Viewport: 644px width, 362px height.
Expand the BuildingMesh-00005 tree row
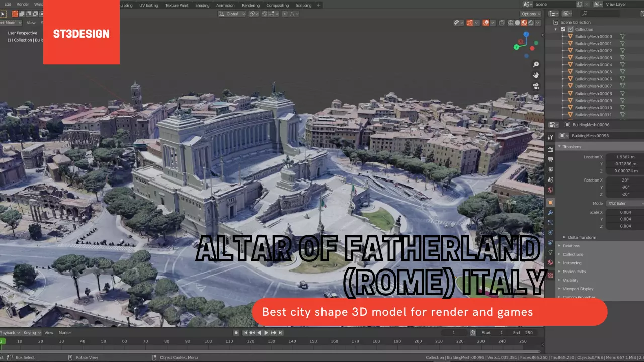coord(563,72)
